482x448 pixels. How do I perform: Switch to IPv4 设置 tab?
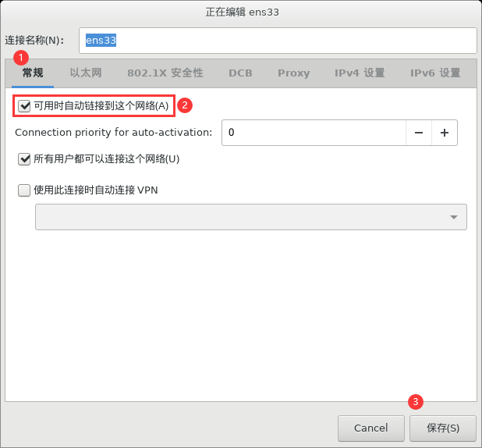pyautogui.click(x=360, y=73)
